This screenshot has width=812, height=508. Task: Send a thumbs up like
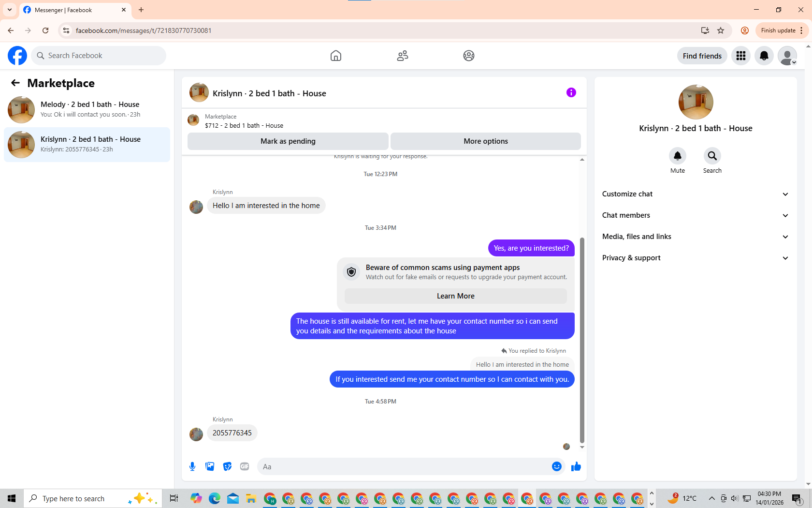pos(576,466)
